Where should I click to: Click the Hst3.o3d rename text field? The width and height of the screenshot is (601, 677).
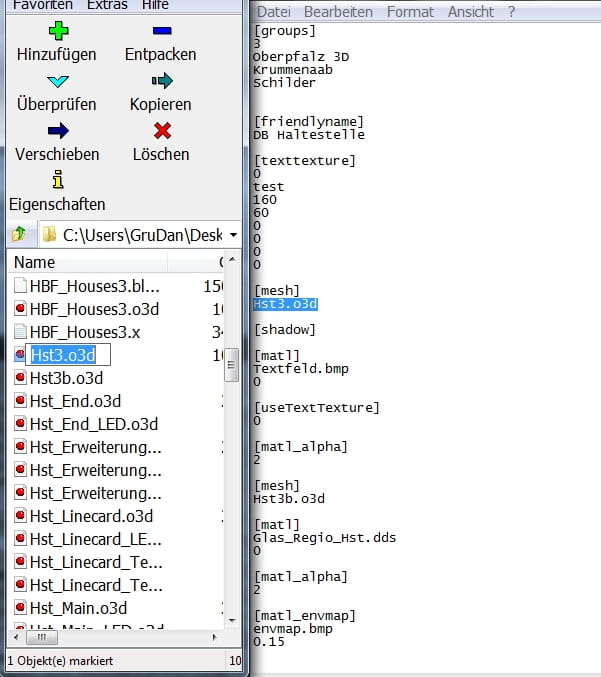click(x=68, y=355)
